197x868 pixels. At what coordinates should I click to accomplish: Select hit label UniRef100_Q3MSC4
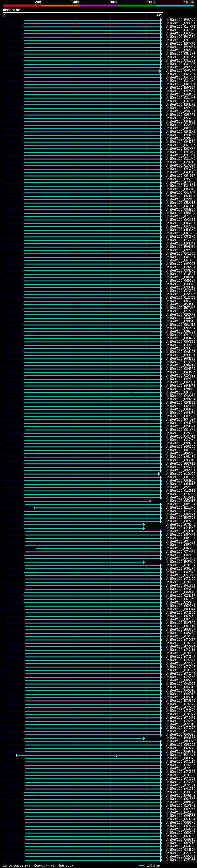pyautogui.click(x=180, y=850)
